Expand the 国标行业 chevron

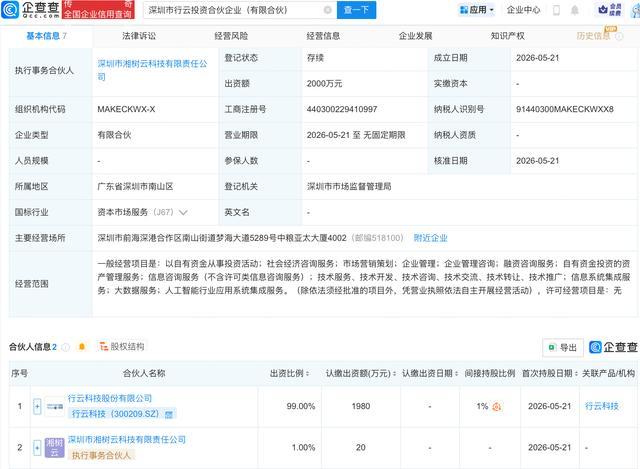[183, 212]
